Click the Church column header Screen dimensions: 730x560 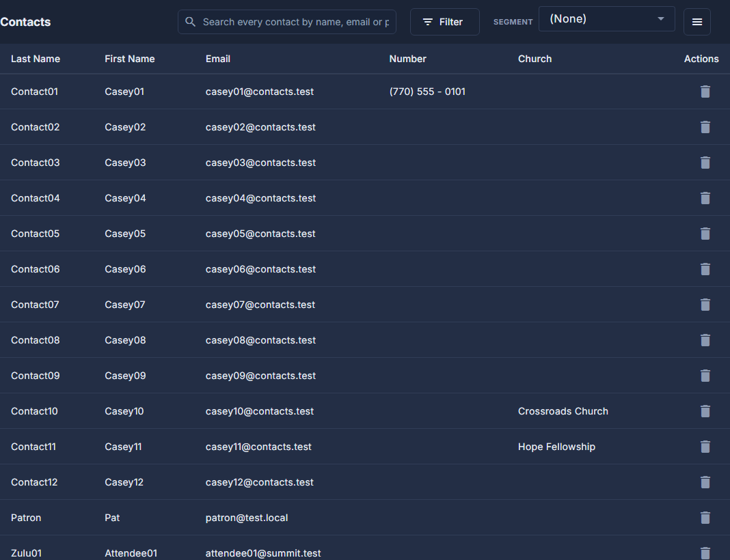click(535, 59)
